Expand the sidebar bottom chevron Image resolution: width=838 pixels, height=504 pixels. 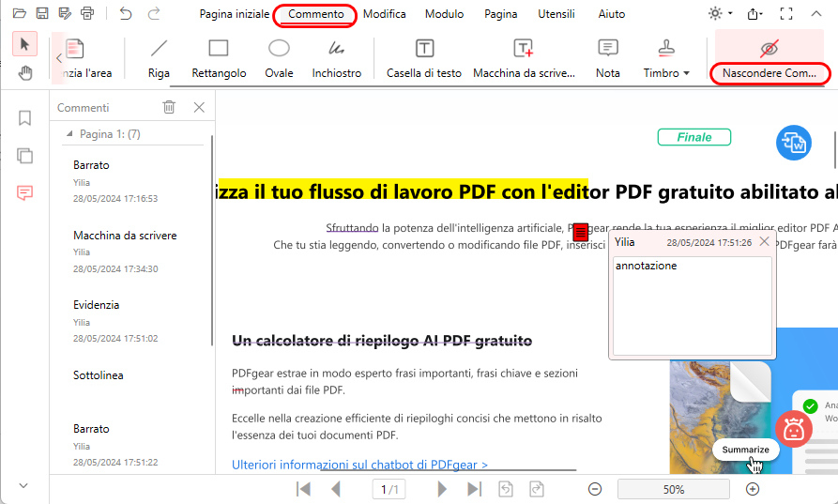pos(23,485)
